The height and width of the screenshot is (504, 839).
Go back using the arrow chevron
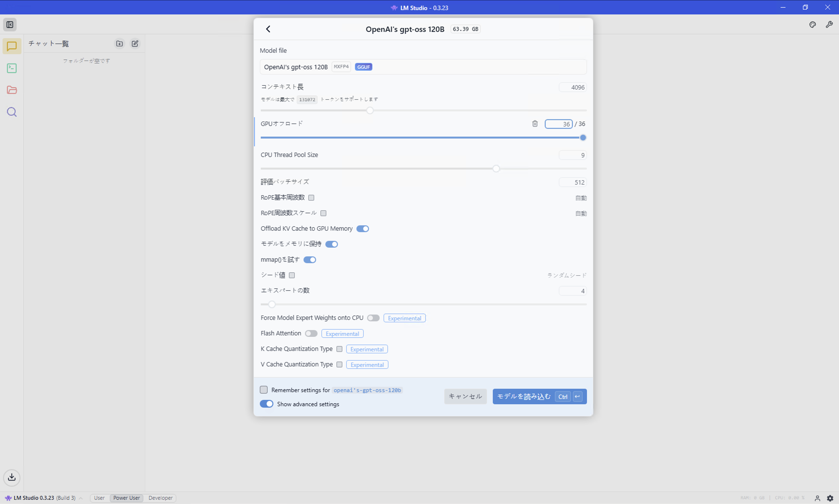(268, 29)
